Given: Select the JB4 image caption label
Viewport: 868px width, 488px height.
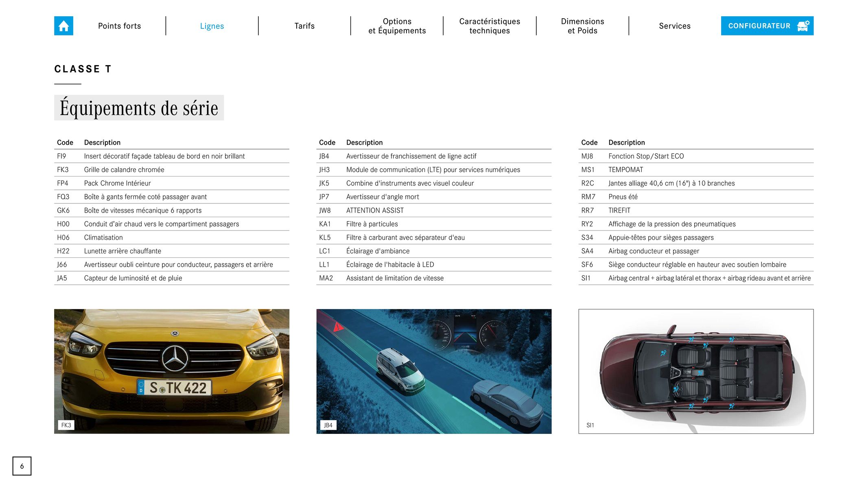Looking at the screenshot, I should tap(328, 425).
